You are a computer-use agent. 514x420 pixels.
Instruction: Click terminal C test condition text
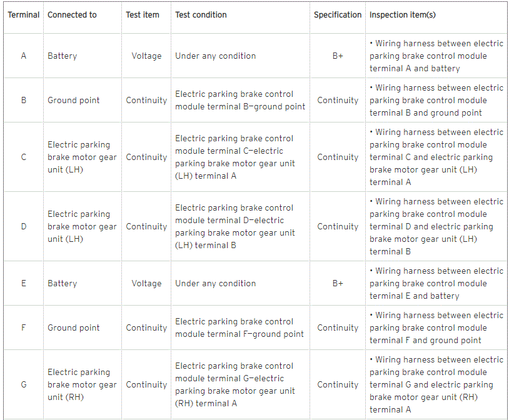coord(235,157)
